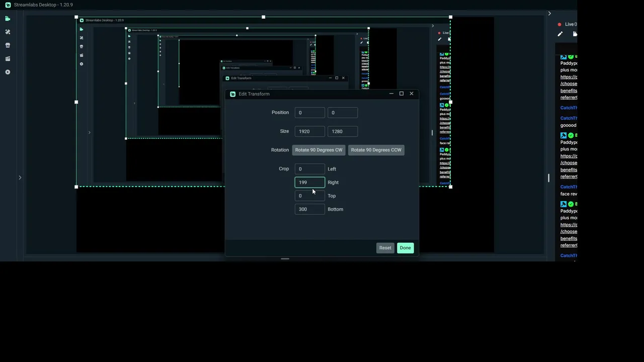
Task: Select the Size field showing 1280
Action: 343,131
